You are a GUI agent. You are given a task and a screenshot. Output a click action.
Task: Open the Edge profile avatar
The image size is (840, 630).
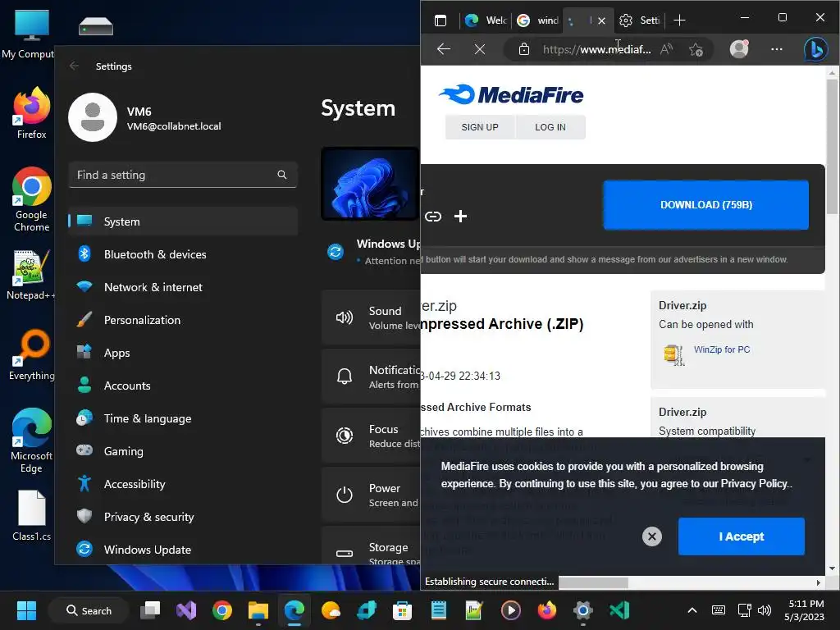[739, 48]
